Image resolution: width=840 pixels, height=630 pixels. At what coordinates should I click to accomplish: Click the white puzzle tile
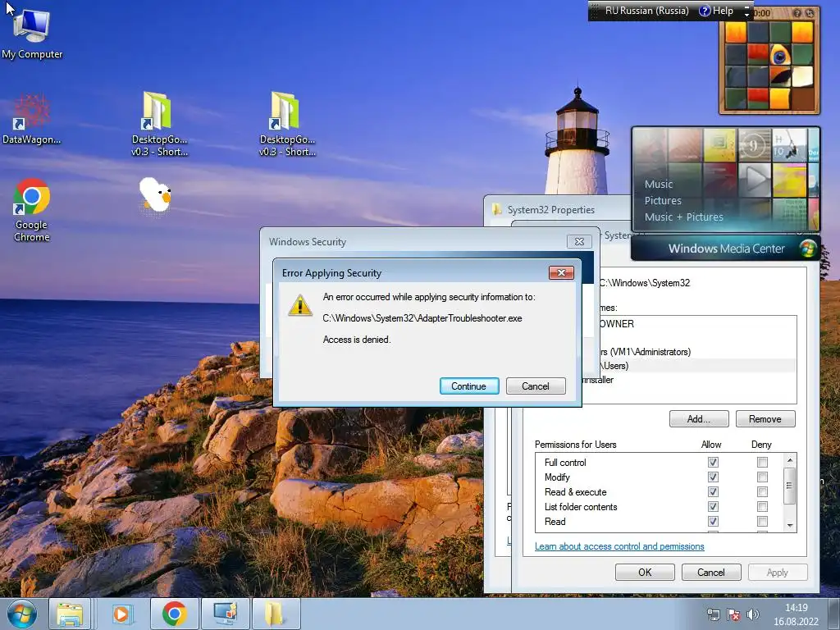pos(802,76)
